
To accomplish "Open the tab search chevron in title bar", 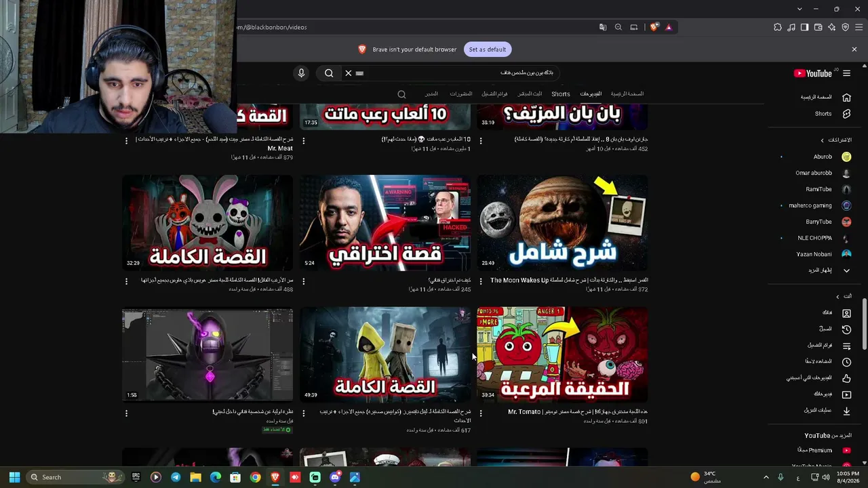I will coord(800,9).
